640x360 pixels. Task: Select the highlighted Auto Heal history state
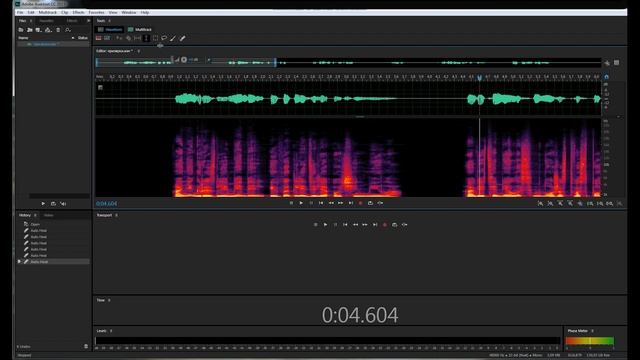(x=54, y=262)
